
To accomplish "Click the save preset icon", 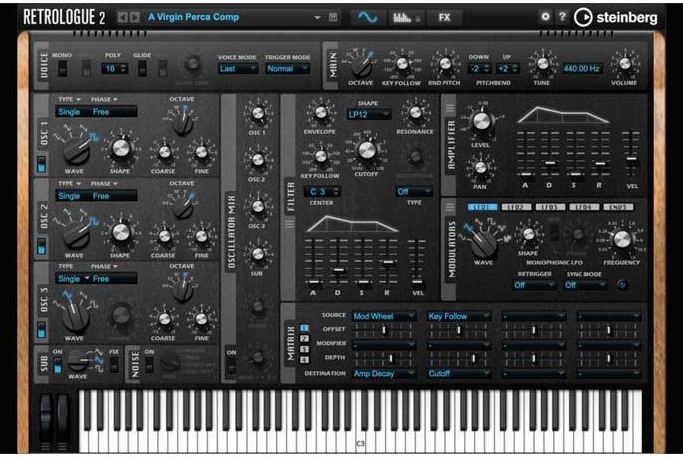I will click(x=334, y=17).
